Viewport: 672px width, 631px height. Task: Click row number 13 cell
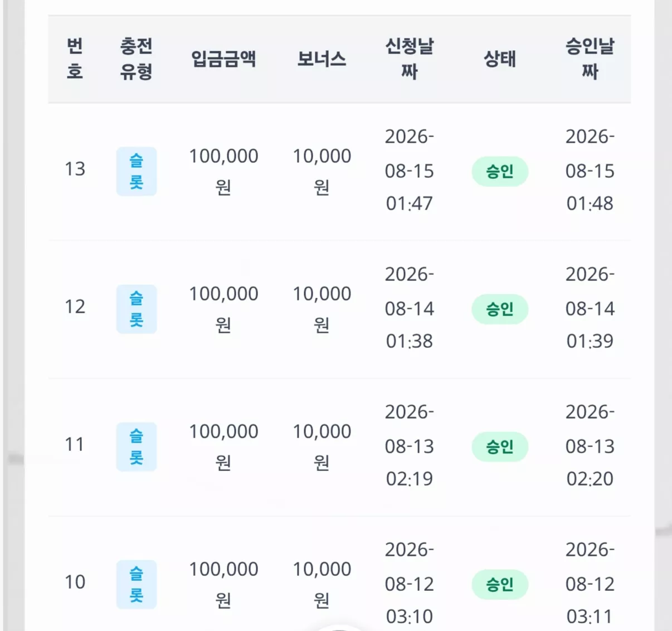tap(75, 169)
